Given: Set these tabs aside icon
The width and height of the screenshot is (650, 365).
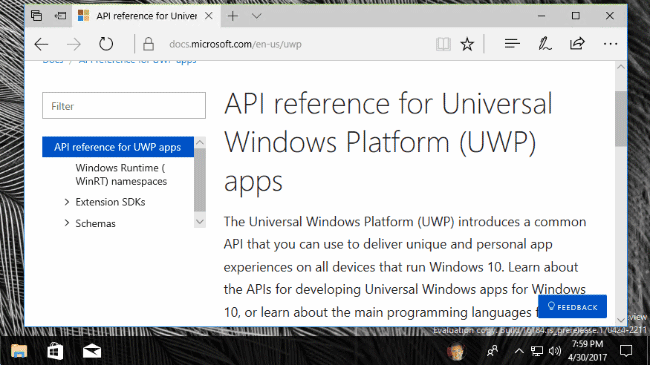Looking at the screenshot, I should [60, 16].
